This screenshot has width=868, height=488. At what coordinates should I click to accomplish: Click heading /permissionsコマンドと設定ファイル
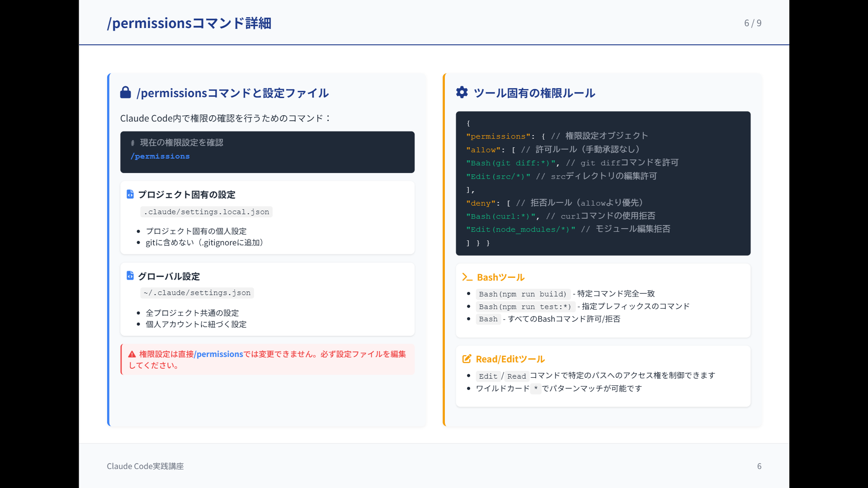tap(232, 93)
